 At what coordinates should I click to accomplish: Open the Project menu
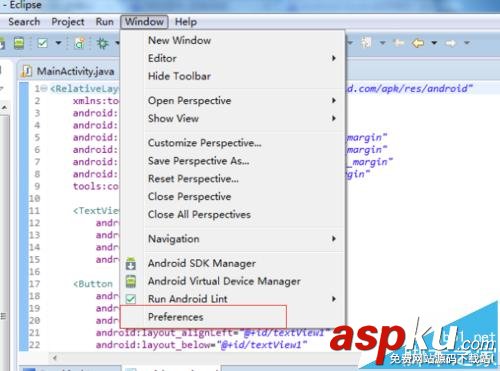(x=68, y=22)
